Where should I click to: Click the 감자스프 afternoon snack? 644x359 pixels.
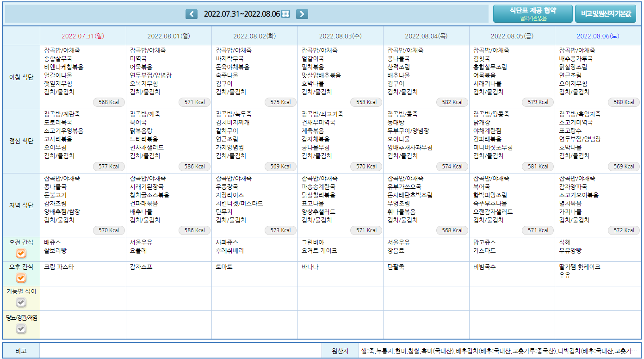141,267
